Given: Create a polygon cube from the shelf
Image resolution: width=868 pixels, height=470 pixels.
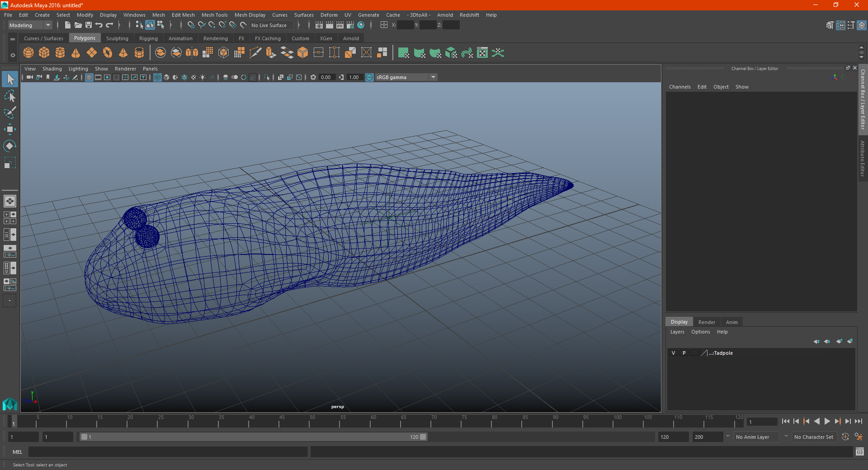Looking at the screenshot, I should [44, 53].
